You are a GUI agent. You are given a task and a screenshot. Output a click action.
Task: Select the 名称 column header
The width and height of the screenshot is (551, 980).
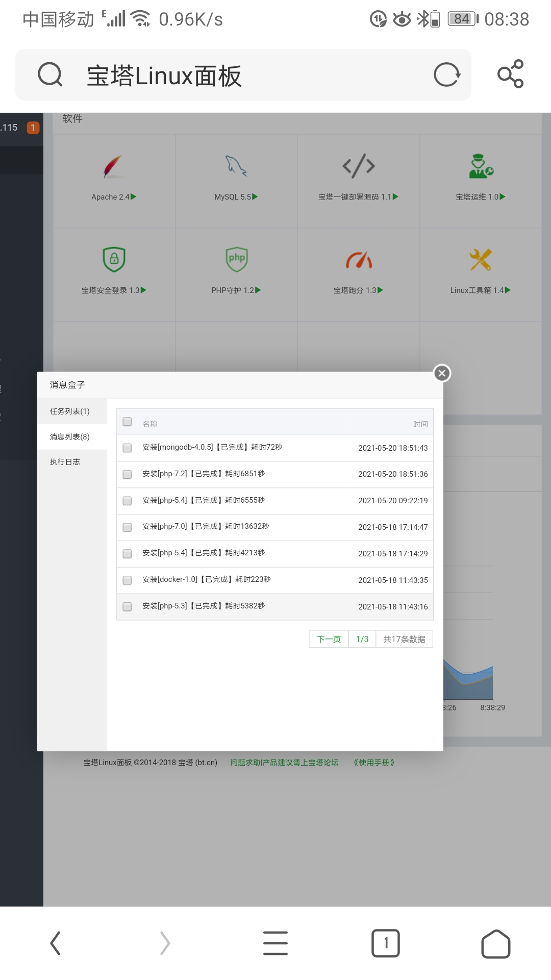click(150, 424)
